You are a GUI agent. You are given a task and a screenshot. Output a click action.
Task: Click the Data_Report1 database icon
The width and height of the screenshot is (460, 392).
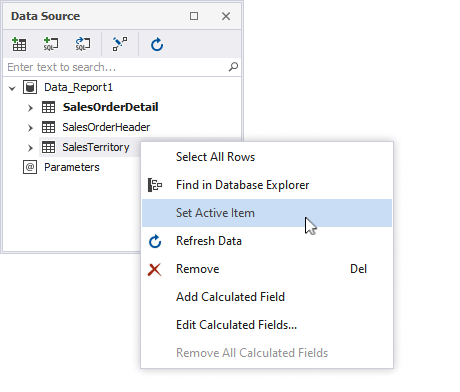coord(30,87)
